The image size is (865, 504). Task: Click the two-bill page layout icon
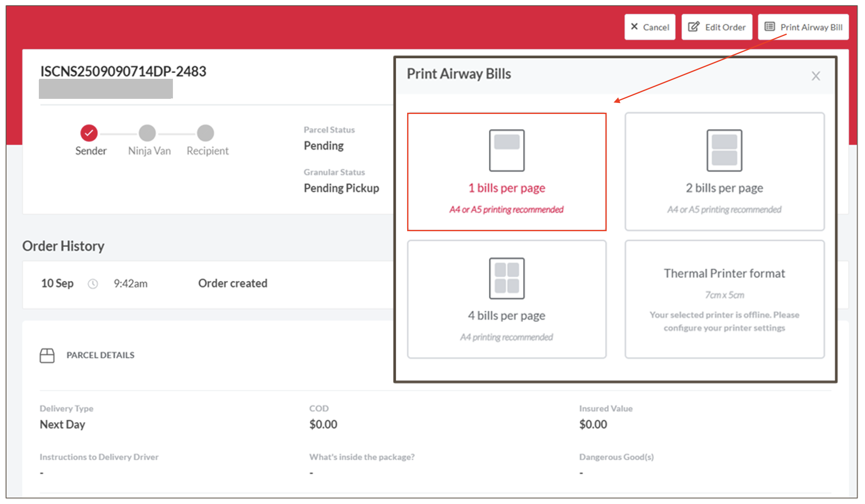tap(724, 150)
